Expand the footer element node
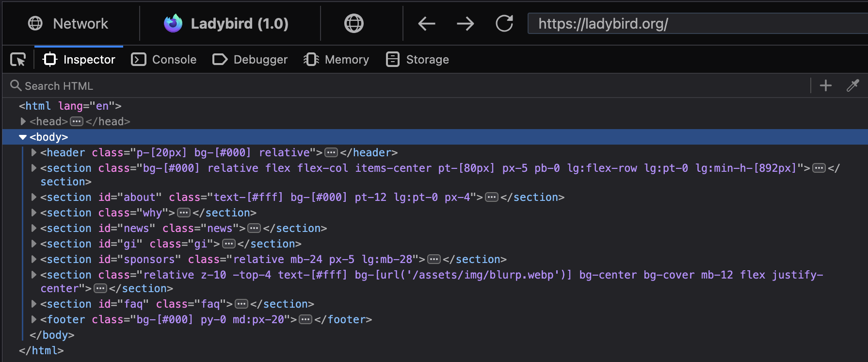 click(x=33, y=319)
